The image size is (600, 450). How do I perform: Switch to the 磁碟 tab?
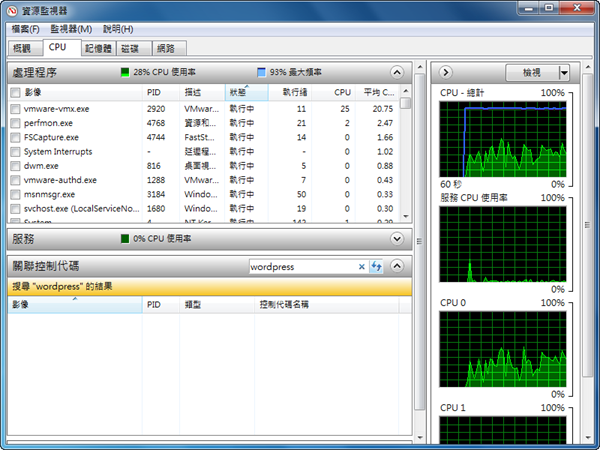(x=134, y=49)
